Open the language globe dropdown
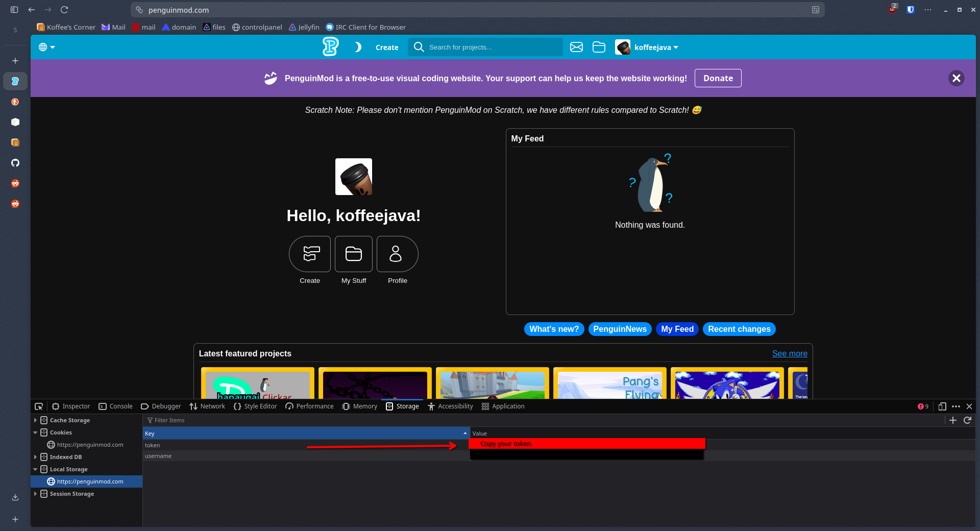This screenshot has height=531, width=980. pos(46,47)
